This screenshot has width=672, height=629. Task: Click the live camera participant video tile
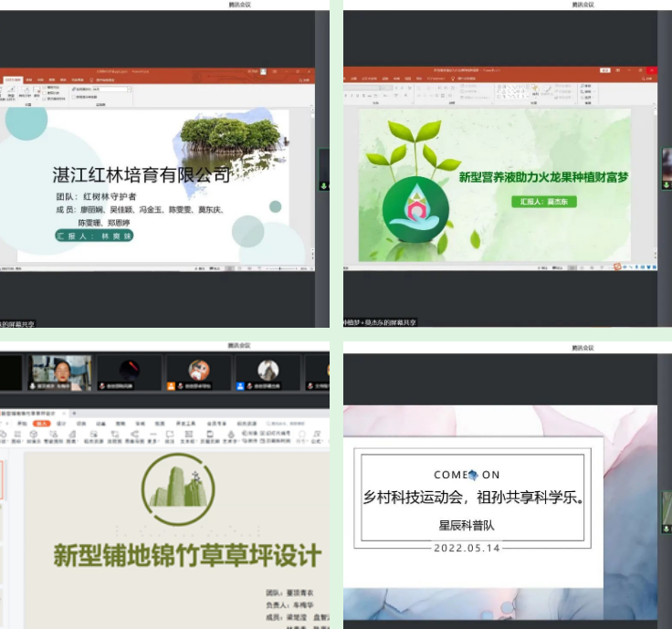pyautogui.click(x=61, y=372)
